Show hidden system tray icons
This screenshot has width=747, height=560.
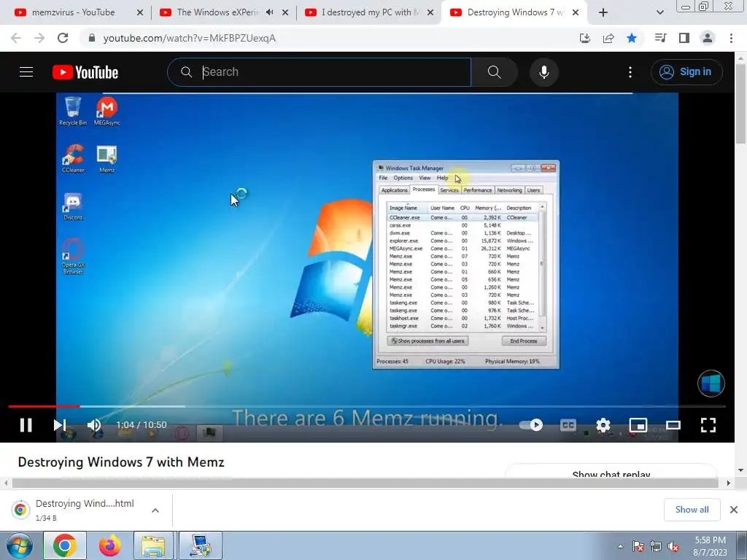click(620, 546)
